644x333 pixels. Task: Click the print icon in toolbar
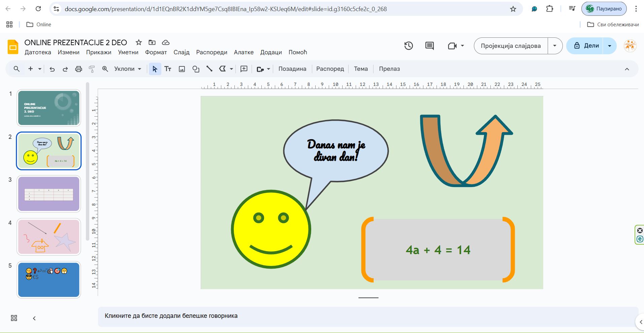(78, 69)
